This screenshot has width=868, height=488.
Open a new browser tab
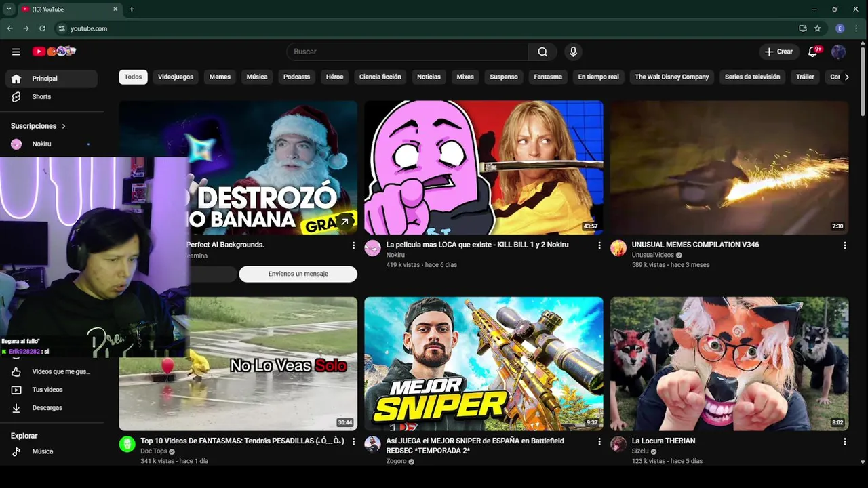(x=132, y=9)
